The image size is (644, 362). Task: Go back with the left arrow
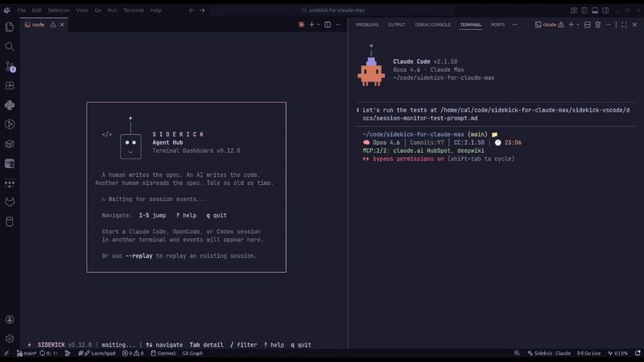click(192, 10)
